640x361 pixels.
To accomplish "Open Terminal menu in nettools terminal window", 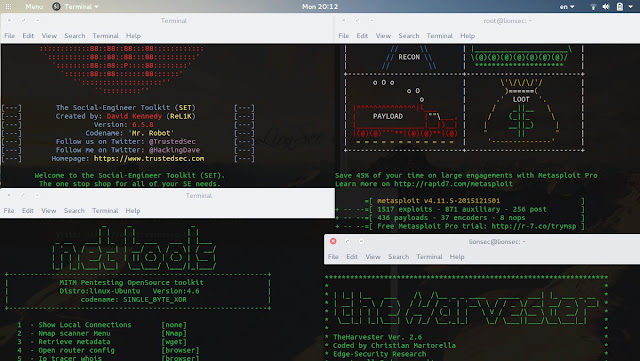I will (105, 211).
